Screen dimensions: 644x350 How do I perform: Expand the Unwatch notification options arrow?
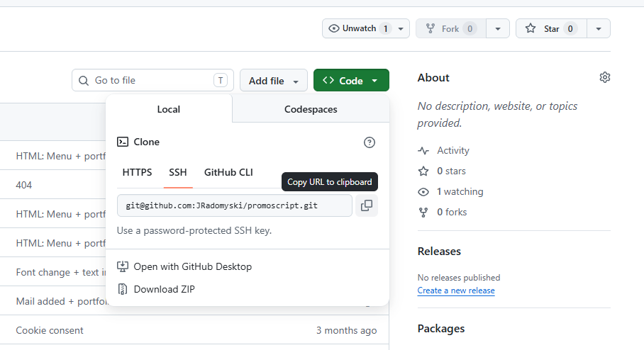(401, 29)
